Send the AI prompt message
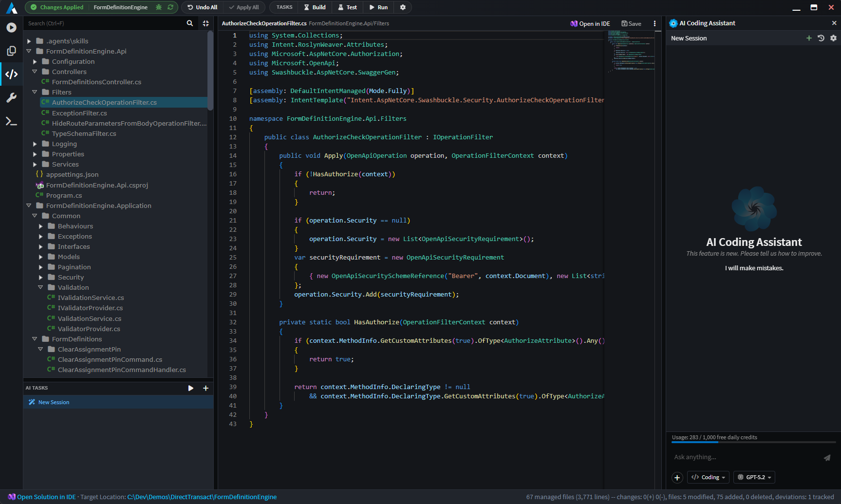The height and width of the screenshot is (504, 841). click(x=827, y=457)
